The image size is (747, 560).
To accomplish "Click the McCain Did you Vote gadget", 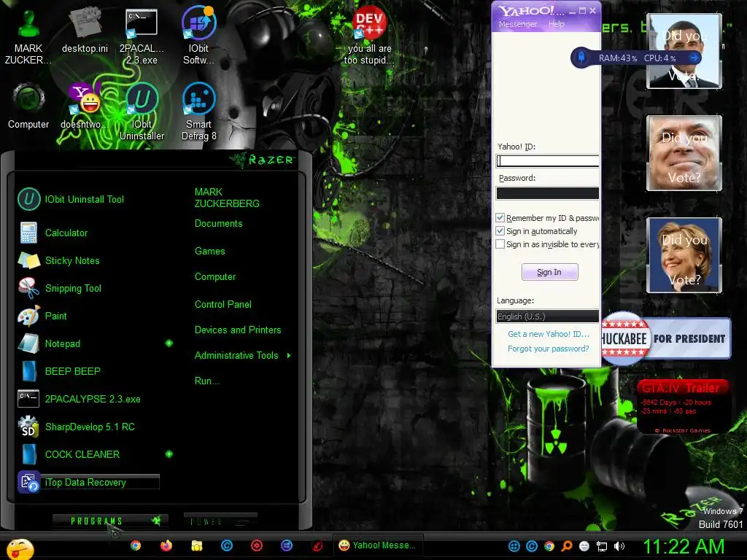I will pos(684,153).
